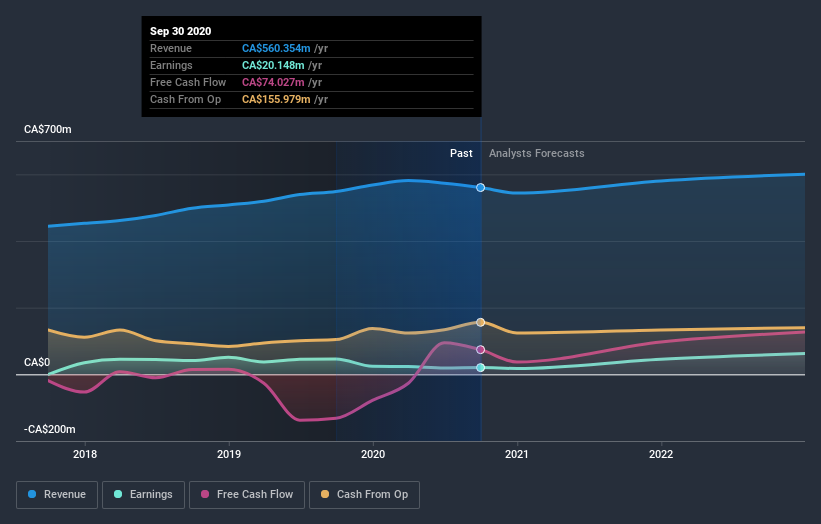
Task: Click the Earnings row label in tooltip
Action: coord(171,65)
